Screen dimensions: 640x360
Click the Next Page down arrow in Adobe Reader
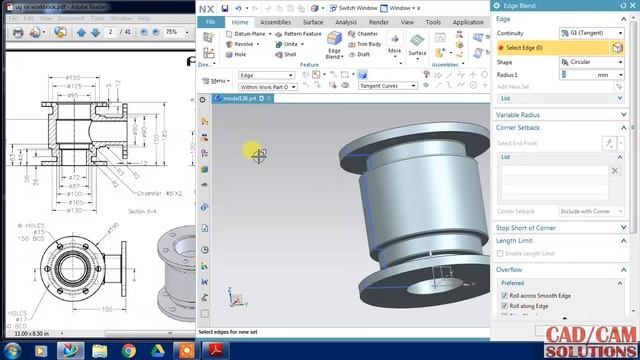tap(96, 32)
